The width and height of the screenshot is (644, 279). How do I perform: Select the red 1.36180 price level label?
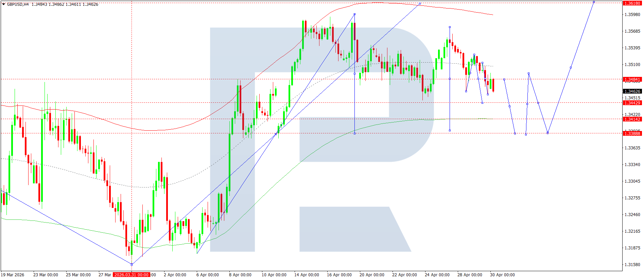pyautogui.click(x=632, y=3)
